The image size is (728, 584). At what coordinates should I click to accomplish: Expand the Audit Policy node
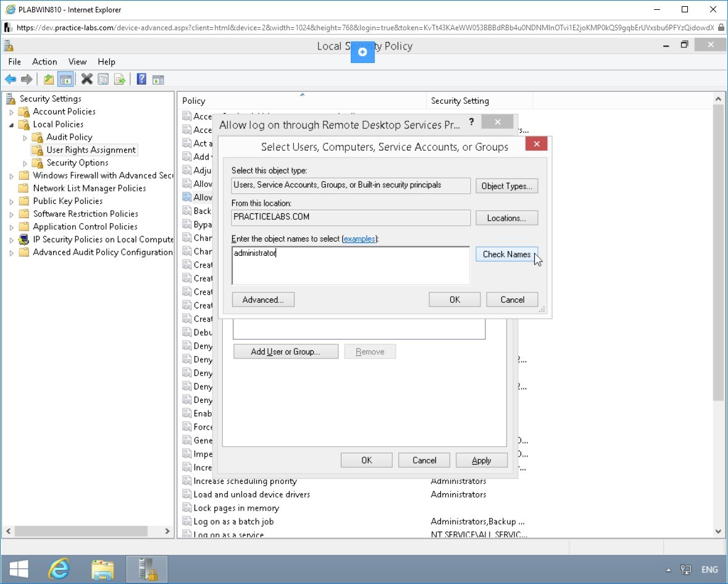(x=25, y=138)
